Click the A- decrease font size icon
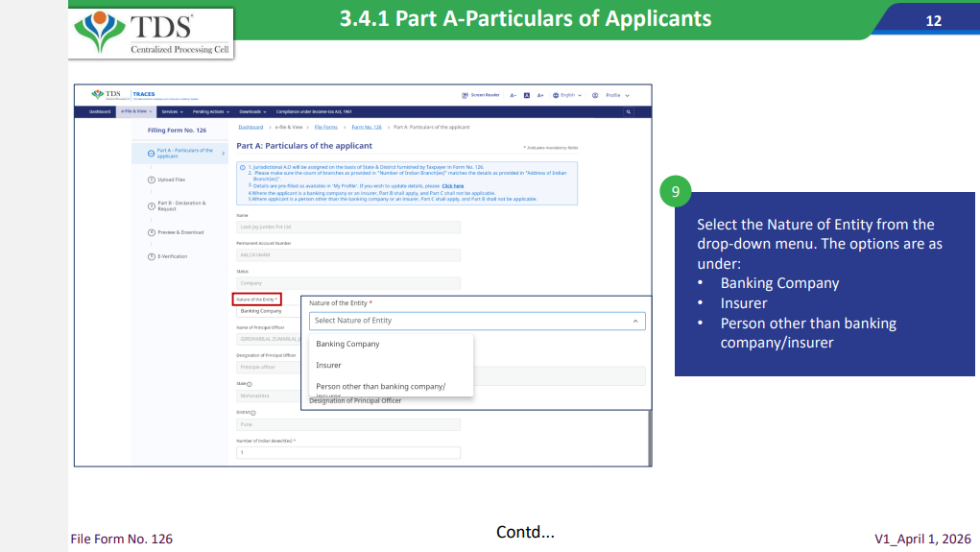This screenshot has width=980, height=552. click(x=514, y=95)
